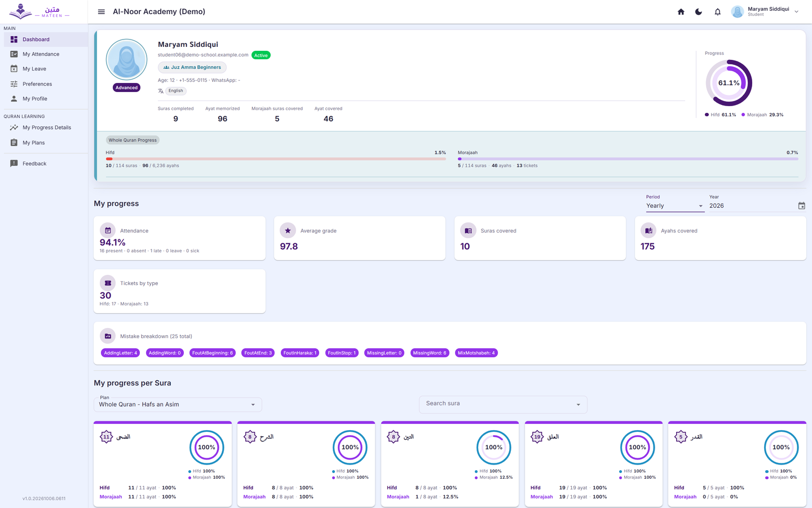Click the Mateen logo
Image resolution: width=812 pixels, height=508 pixels.
point(39,11)
